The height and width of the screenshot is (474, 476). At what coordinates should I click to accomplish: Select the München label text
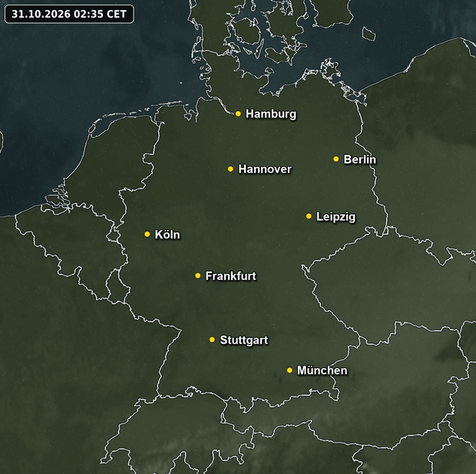322,370
